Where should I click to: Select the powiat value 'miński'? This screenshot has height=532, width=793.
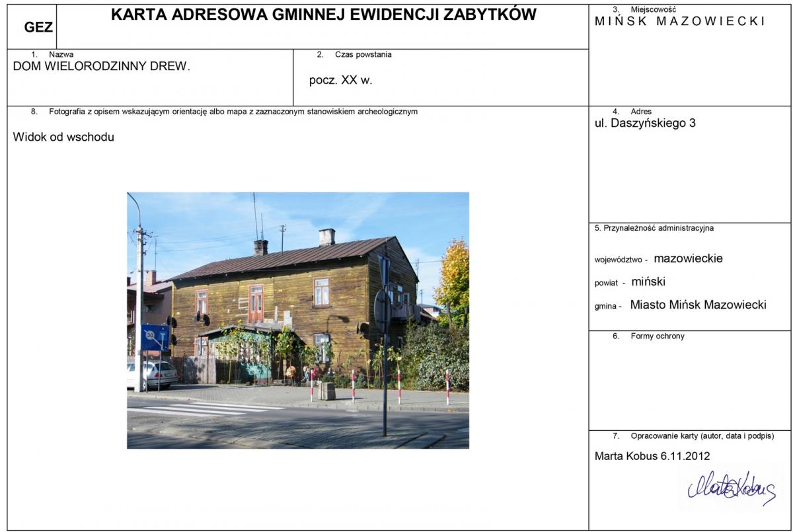click(648, 282)
